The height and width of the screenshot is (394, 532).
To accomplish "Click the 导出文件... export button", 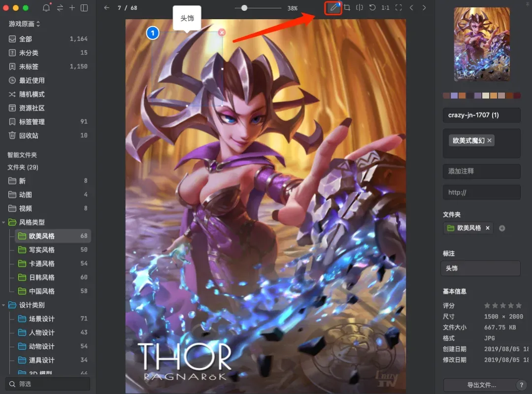I will coord(481,385).
